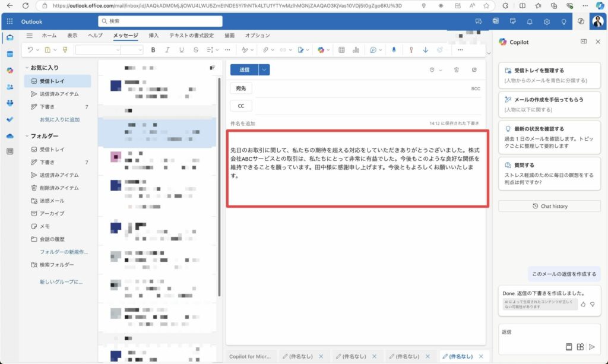The image size is (608, 364).
Task: Open the Calendar app from the left rail
Action: tap(9, 53)
